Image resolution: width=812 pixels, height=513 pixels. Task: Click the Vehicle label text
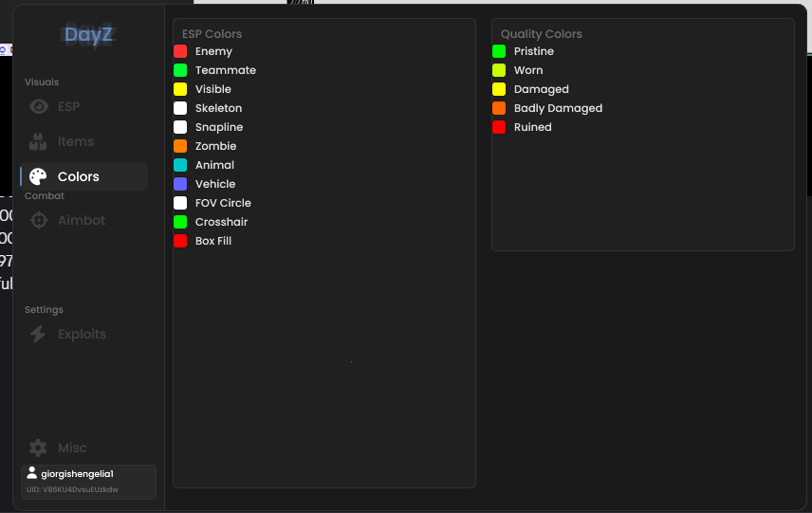click(x=215, y=184)
